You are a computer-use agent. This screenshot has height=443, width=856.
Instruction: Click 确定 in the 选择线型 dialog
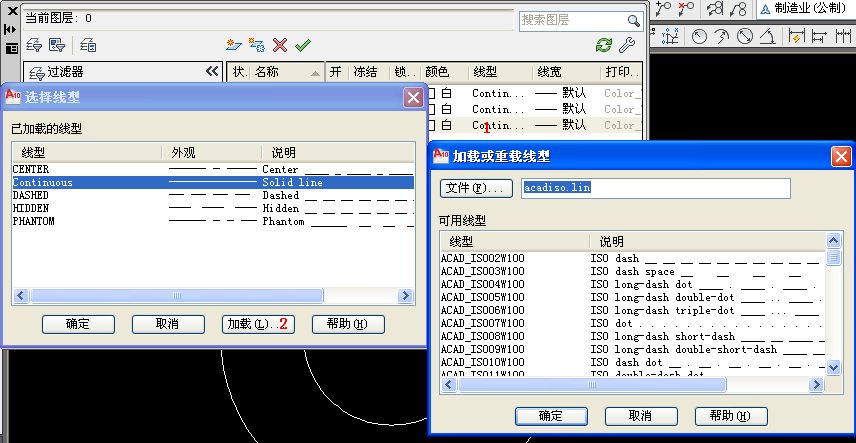(x=78, y=324)
